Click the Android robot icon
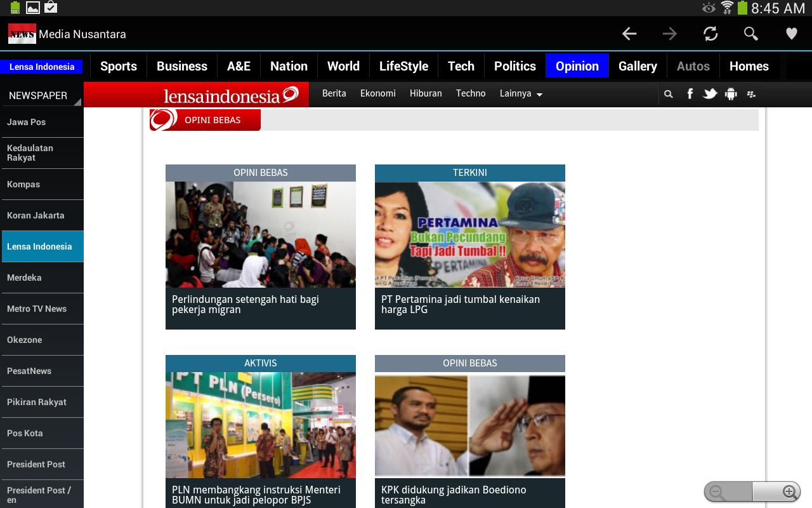812x508 pixels. [731, 94]
